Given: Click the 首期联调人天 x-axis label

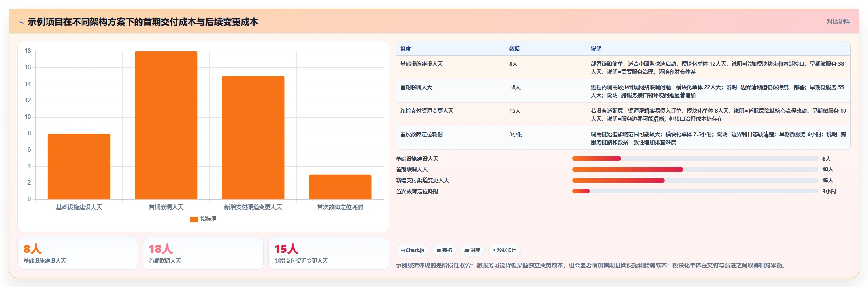Looking at the screenshot, I should click(x=166, y=207).
